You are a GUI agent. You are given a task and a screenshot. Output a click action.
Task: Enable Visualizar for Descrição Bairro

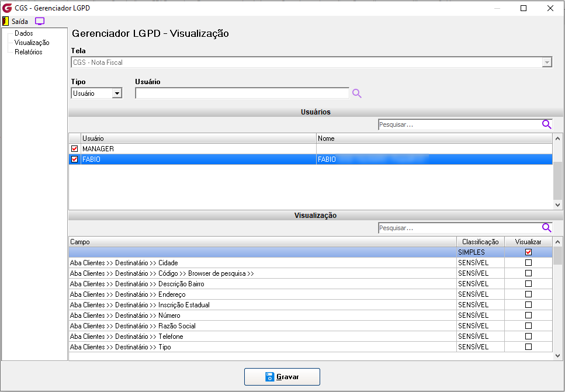coord(528,283)
